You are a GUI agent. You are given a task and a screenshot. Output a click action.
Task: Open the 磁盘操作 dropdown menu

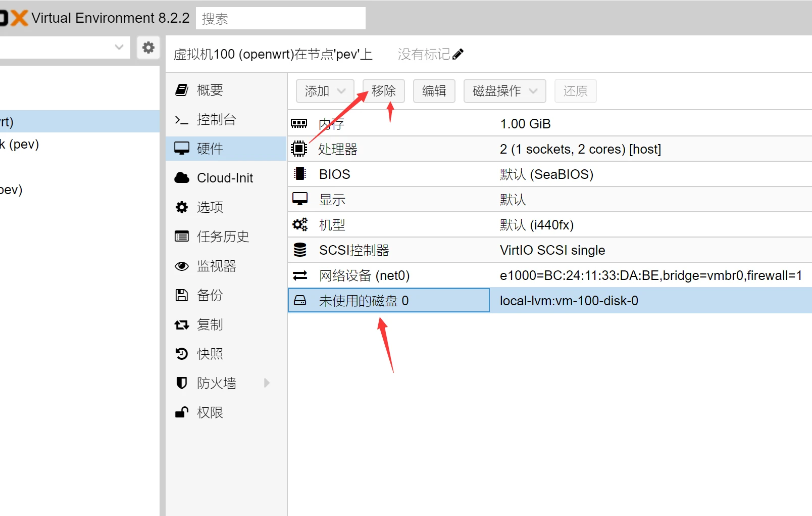coord(505,91)
